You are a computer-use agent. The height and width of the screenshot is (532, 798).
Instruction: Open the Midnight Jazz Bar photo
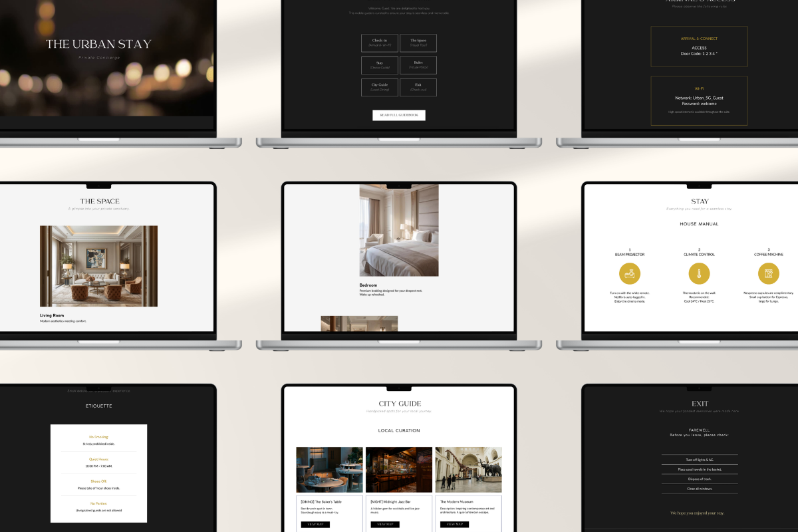click(x=399, y=469)
